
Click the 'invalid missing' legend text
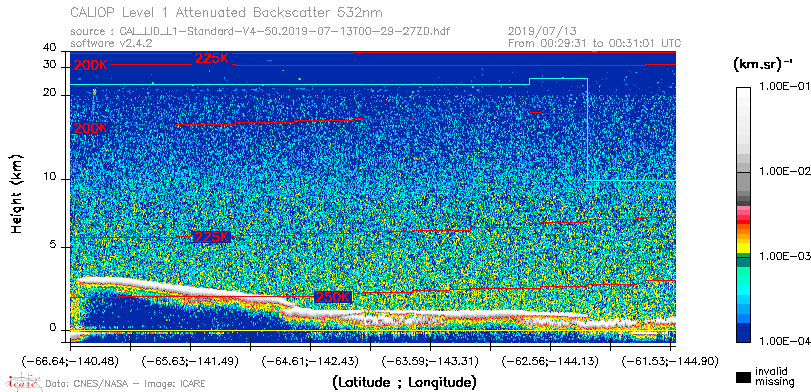click(x=774, y=376)
